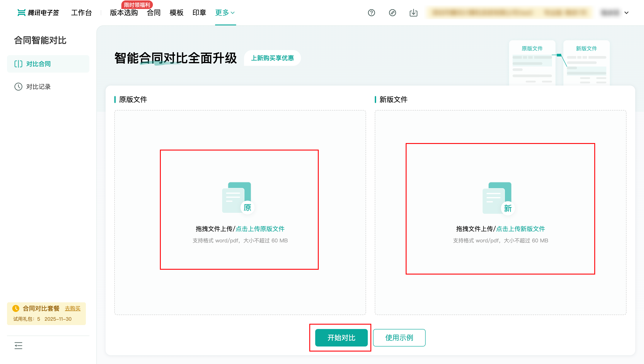Click the 去购买 link

tap(73, 308)
